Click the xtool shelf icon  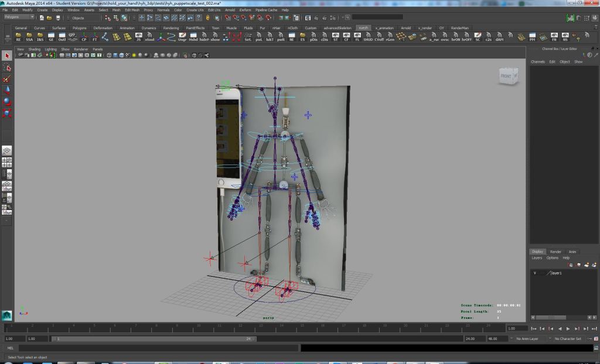149,37
